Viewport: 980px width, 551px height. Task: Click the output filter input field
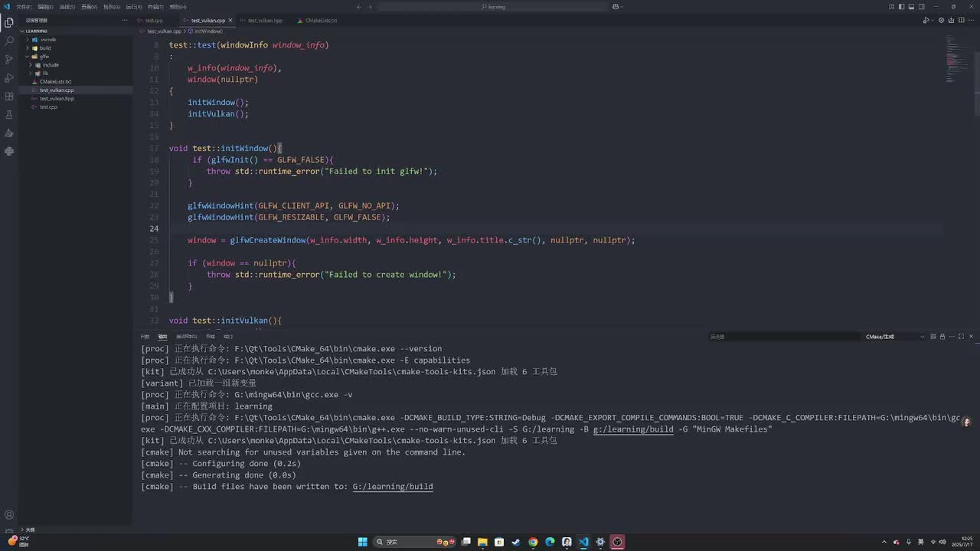point(785,337)
